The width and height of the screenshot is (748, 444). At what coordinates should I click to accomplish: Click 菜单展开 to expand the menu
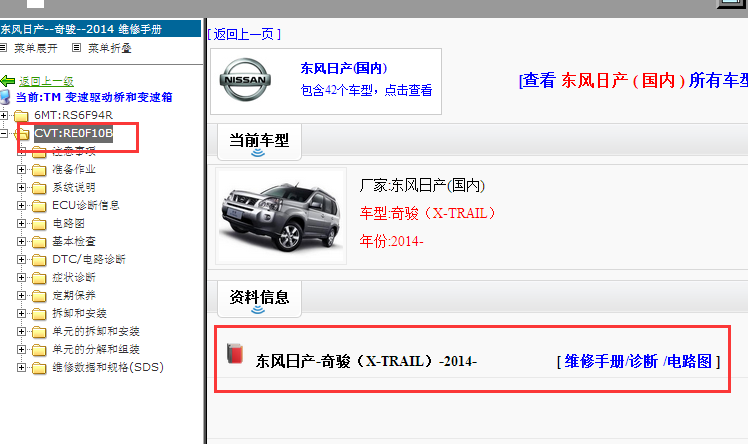(x=35, y=48)
